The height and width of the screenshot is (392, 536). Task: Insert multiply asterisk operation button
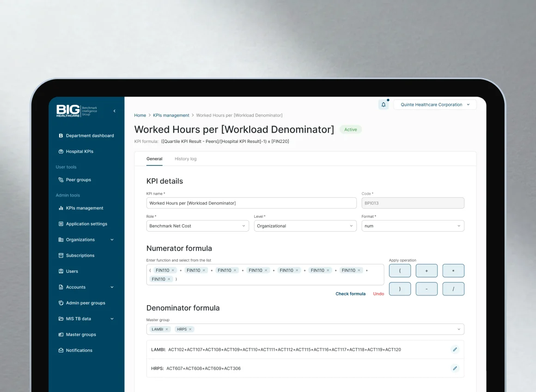pos(453,270)
